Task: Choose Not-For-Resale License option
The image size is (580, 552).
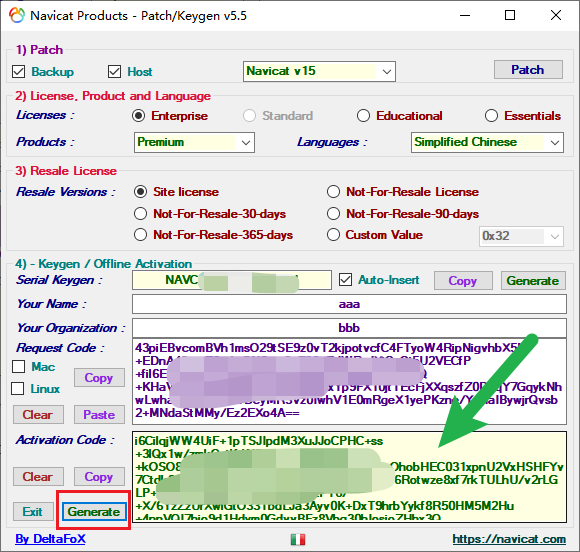Action: pos(333,192)
